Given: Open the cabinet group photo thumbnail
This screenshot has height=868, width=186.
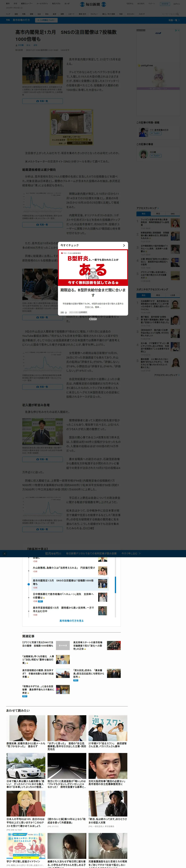Looking at the screenshot, I should pyautogui.click(x=43, y=71).
